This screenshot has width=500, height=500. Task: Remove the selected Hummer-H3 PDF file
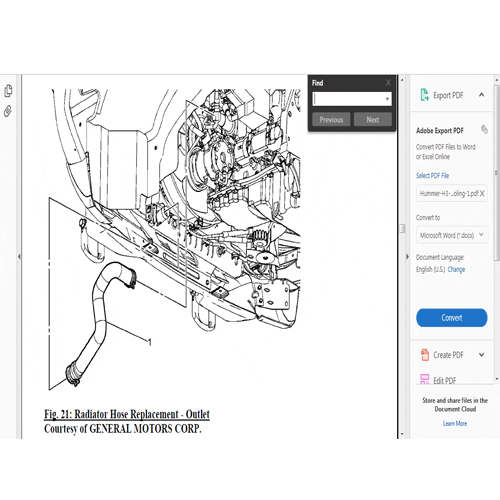(x=482, y=193)
